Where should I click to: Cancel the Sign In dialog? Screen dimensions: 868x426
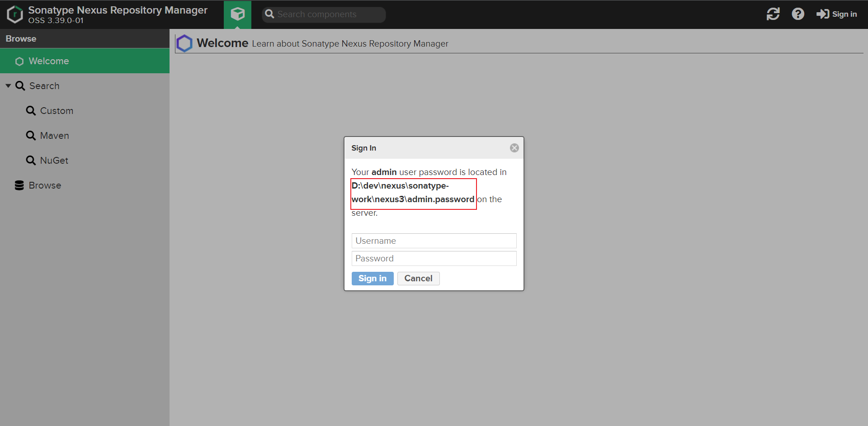click(419, 279)
